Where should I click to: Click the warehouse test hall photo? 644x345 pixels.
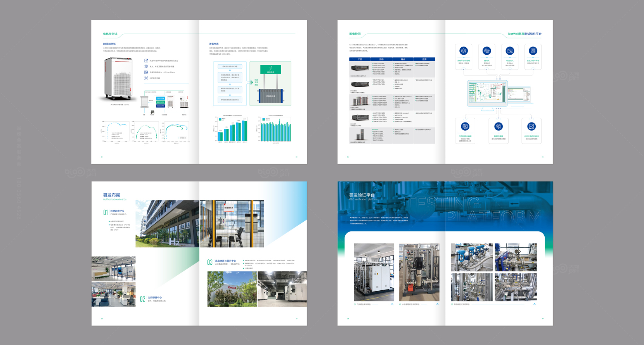(x=282, y=289)
